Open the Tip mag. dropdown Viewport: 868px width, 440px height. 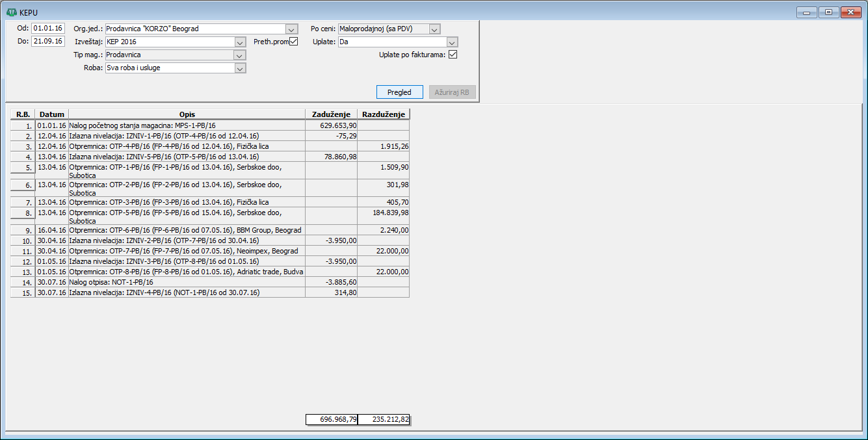tap(239, 55)
